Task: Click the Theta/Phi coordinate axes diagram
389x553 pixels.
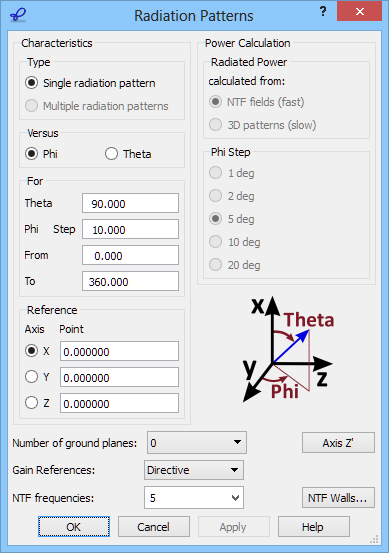Action: (288, 349)
